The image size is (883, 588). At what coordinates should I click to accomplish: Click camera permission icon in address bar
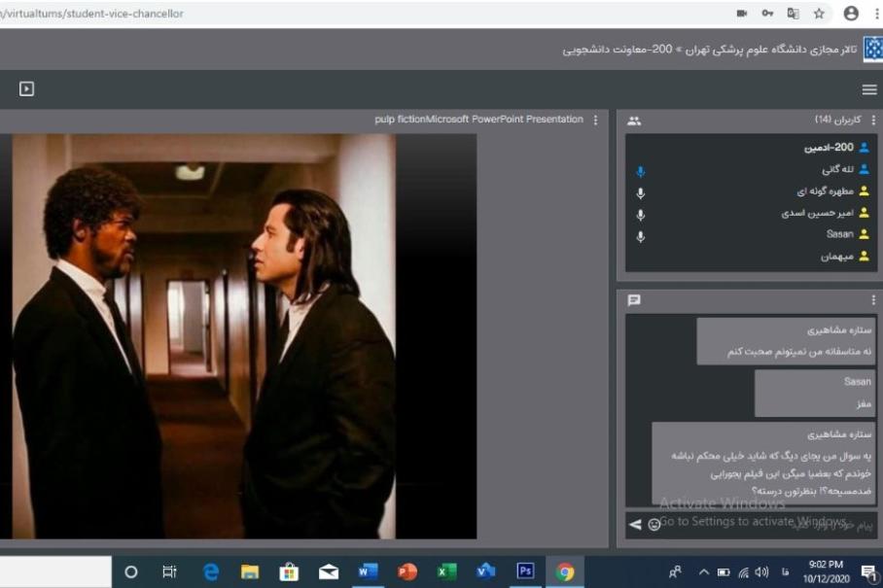pyautogui.click(x=742, y=14)
